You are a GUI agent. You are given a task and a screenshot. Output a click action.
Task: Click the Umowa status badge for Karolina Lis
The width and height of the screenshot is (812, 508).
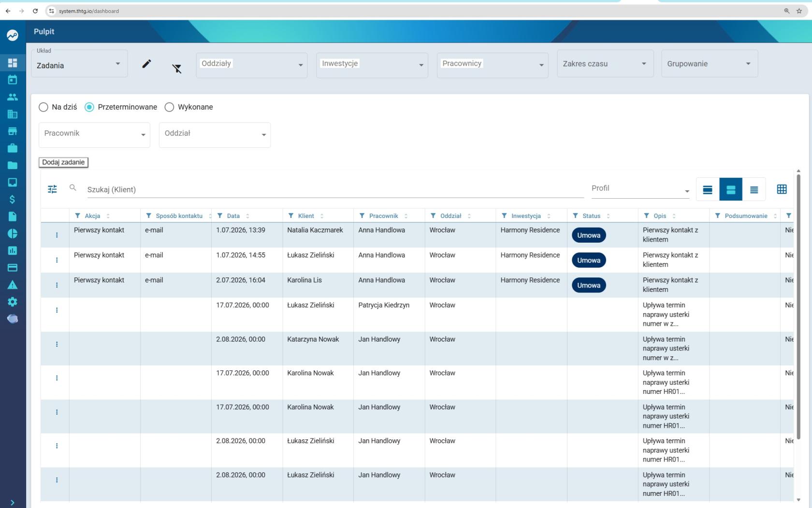tap(589, 285)
